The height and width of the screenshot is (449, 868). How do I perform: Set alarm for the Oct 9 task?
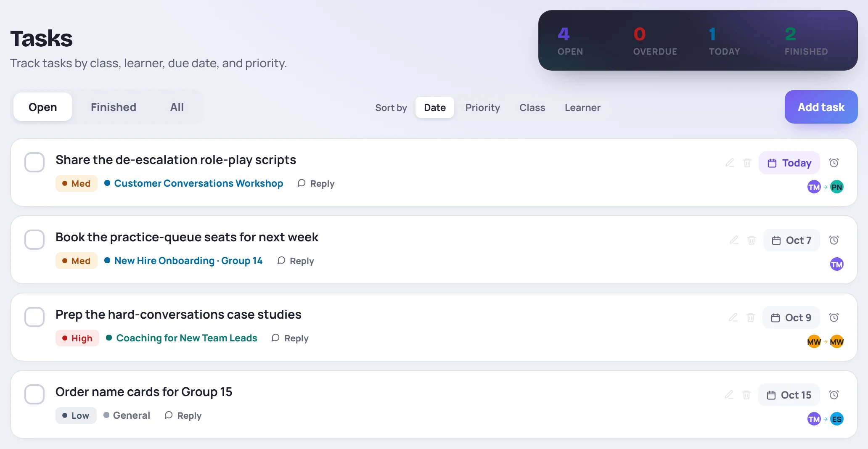(834, 317)
